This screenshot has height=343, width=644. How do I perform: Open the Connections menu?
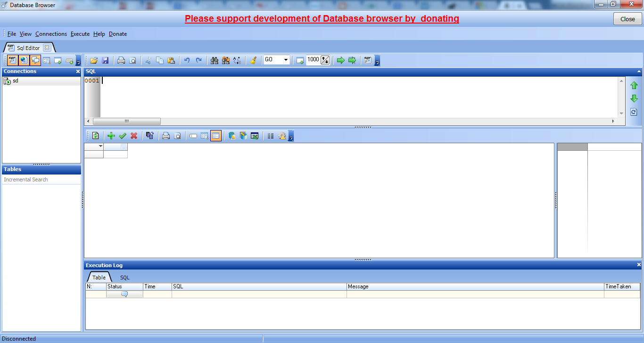(x=51, y=34)
